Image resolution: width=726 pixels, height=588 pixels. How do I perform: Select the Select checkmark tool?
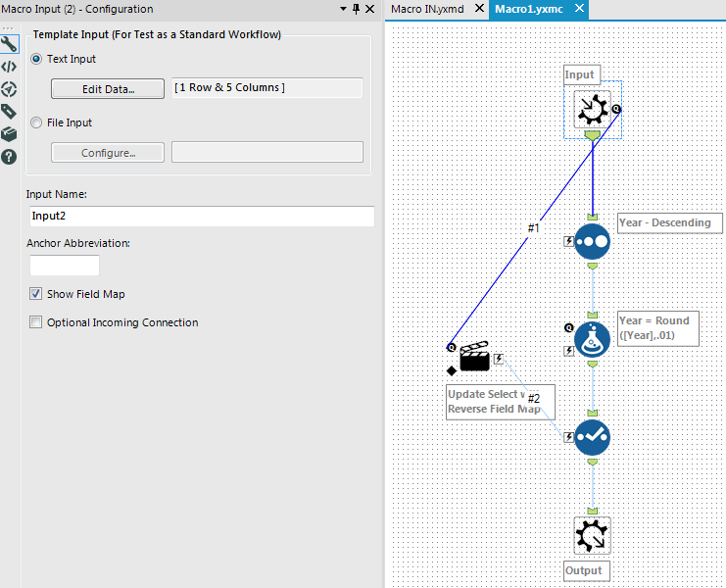pyautogui.click(x=592, y=437)
